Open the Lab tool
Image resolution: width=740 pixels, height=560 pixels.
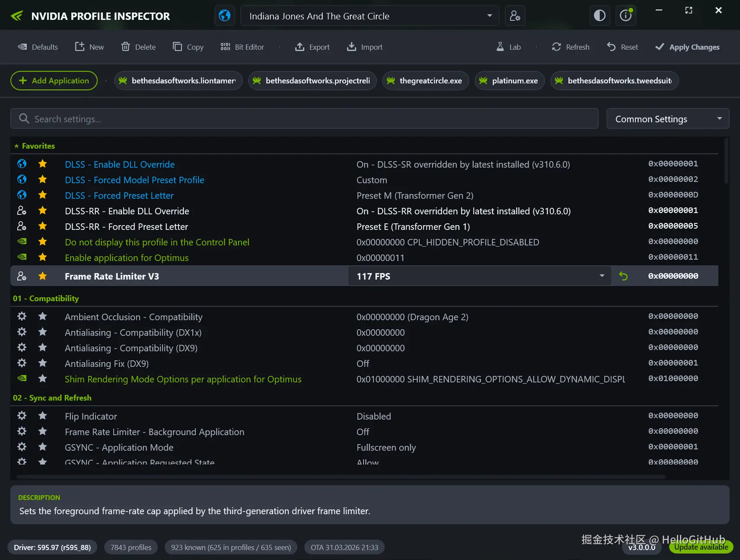(x=508, y=47)
